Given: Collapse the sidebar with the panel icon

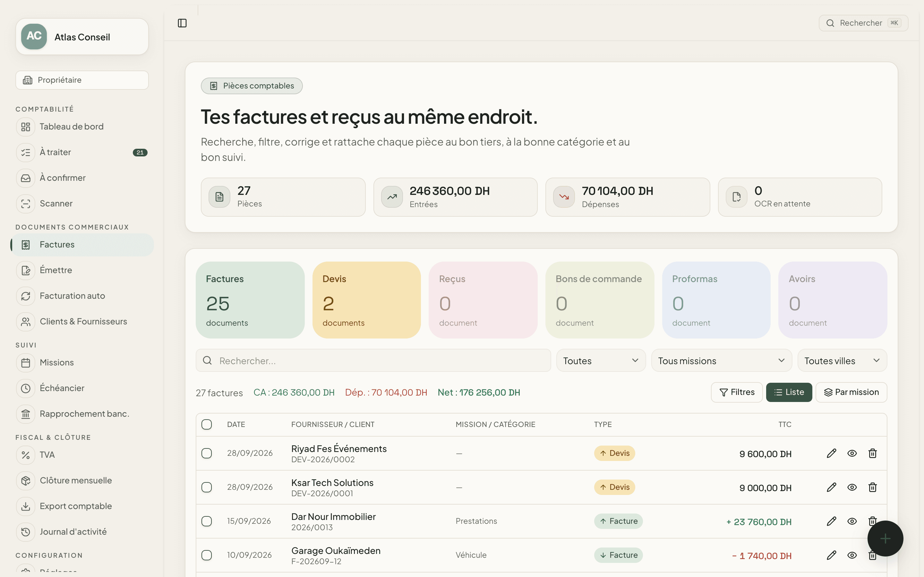Looking at the screenshot, I should (x=182, y=23).
